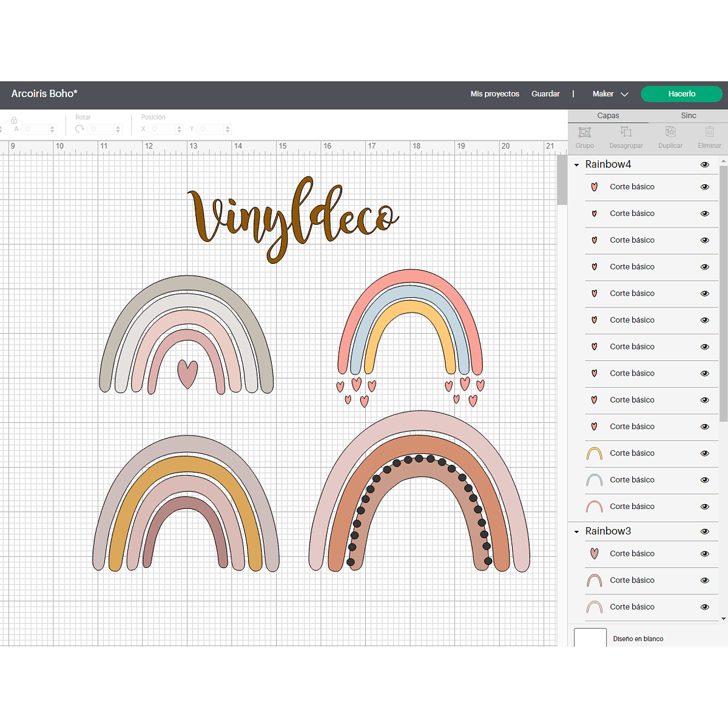Select the yellow arch layer thumbnail
Viewport: 728px width, 728px height.
(595, 453)
